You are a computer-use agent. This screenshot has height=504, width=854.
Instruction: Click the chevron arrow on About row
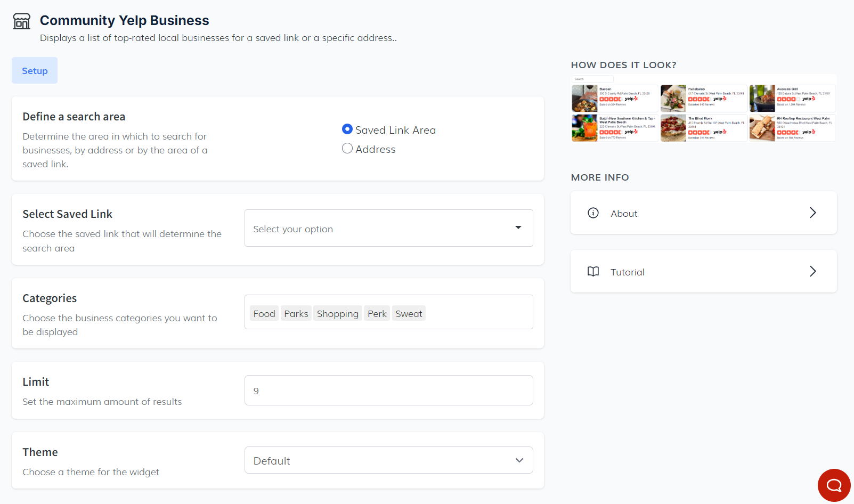812,213
